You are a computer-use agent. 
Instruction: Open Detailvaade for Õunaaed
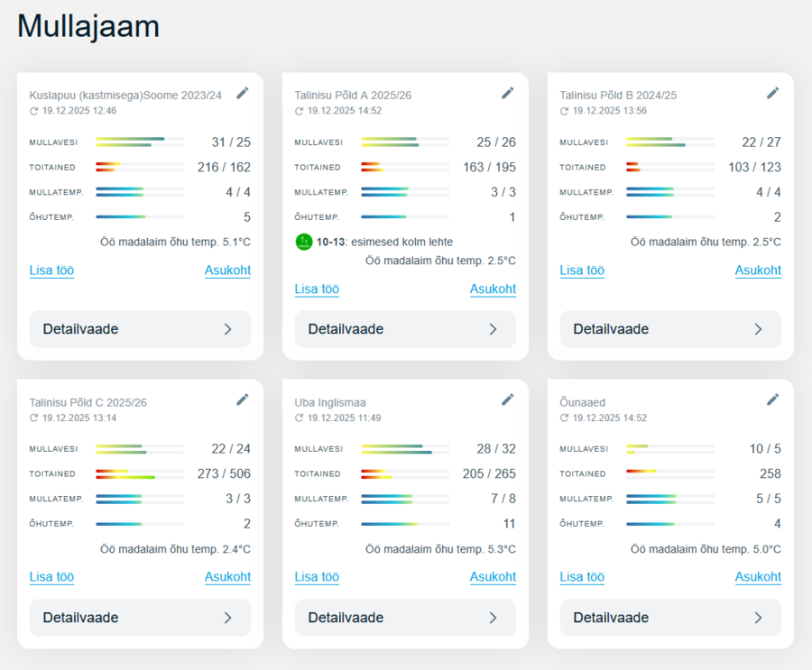(670, 618)
